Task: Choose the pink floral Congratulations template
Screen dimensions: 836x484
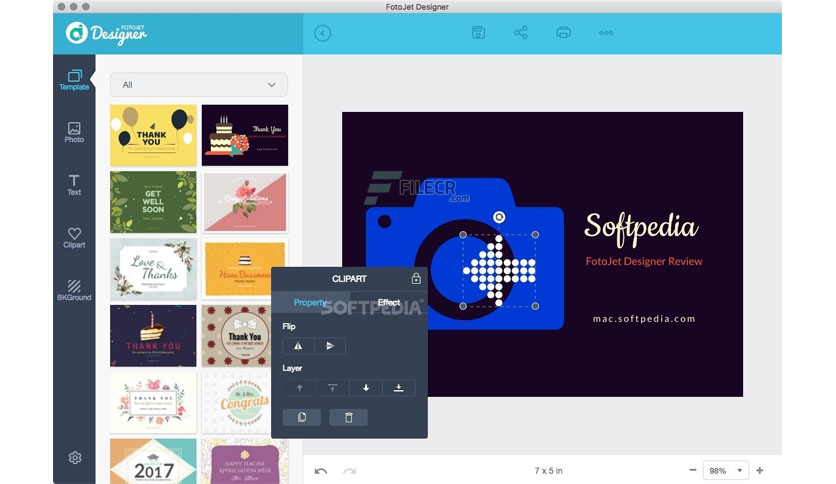Action: [245, 202]
